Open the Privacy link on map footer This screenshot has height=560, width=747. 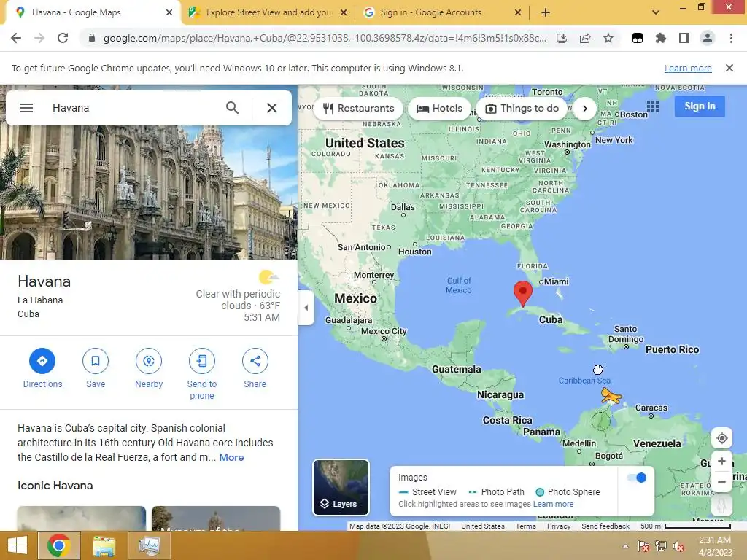tap(559, 526)
